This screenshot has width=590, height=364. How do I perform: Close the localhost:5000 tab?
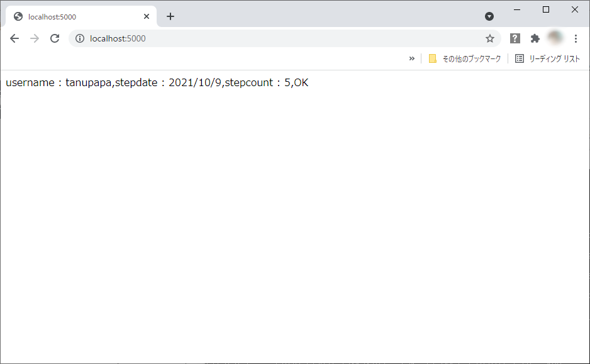147,16
